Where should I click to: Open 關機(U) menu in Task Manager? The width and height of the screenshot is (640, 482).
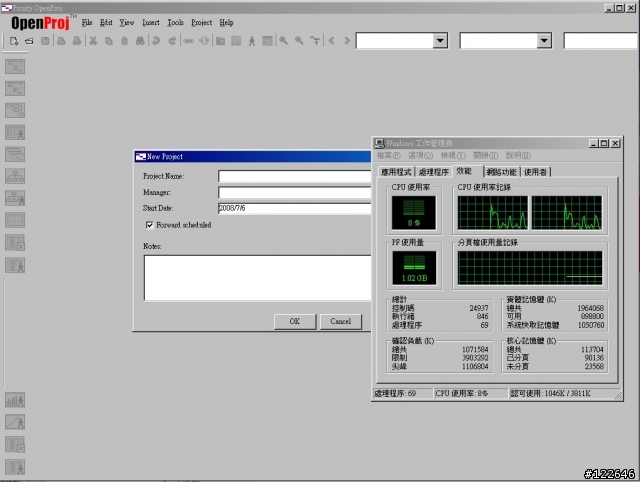click(485, 155)
